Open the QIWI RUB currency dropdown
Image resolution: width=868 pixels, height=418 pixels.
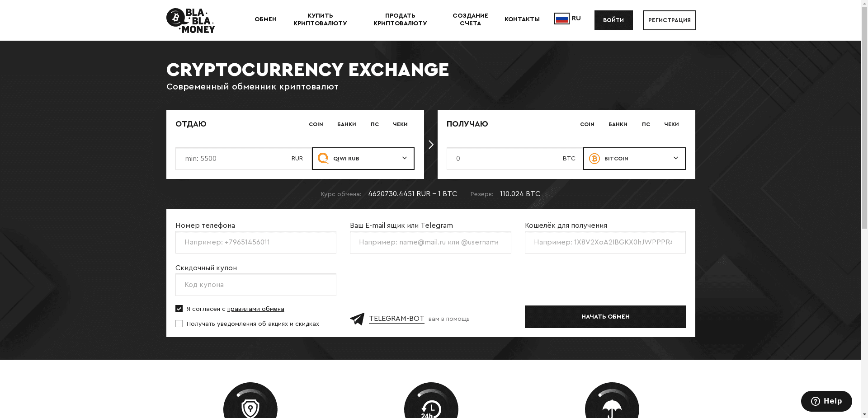coord(404,159)
